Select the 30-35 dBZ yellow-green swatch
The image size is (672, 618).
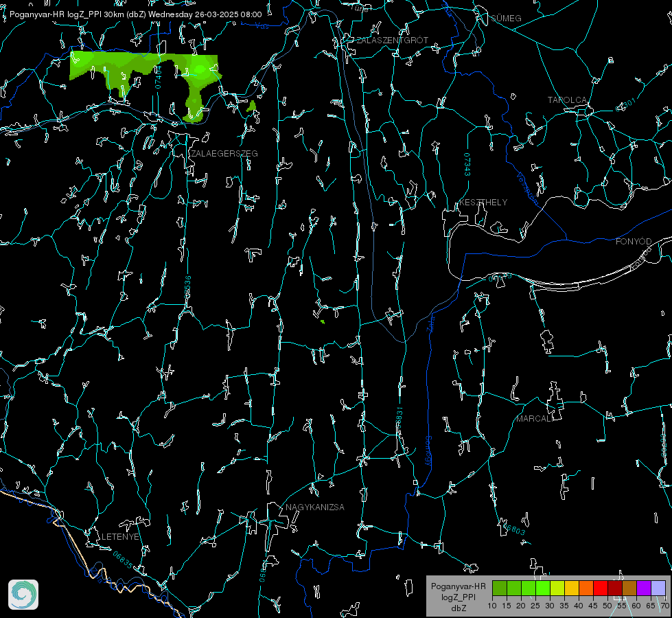(557, 588)
